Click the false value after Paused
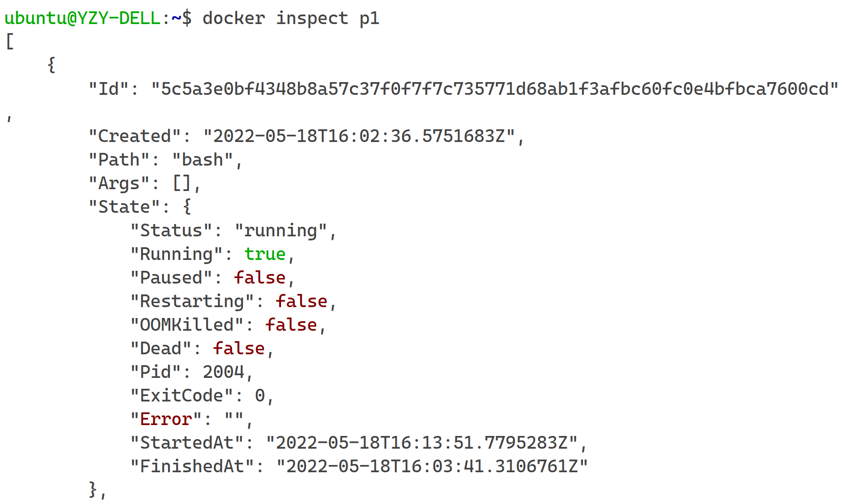 point(260,278)
